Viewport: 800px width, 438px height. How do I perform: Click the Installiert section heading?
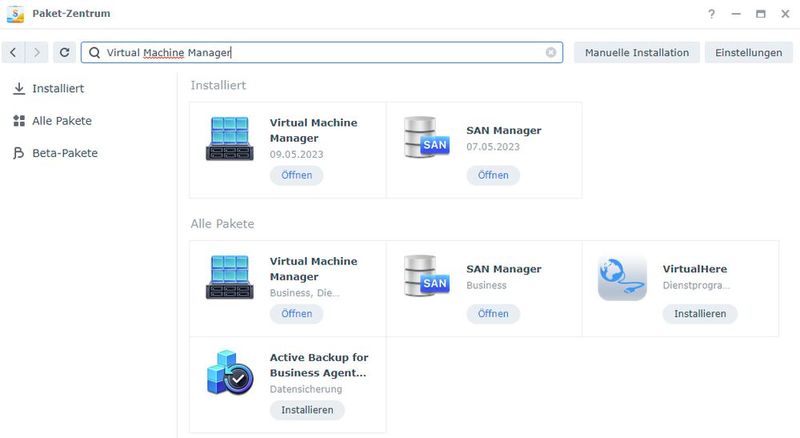tap(218, 85)
